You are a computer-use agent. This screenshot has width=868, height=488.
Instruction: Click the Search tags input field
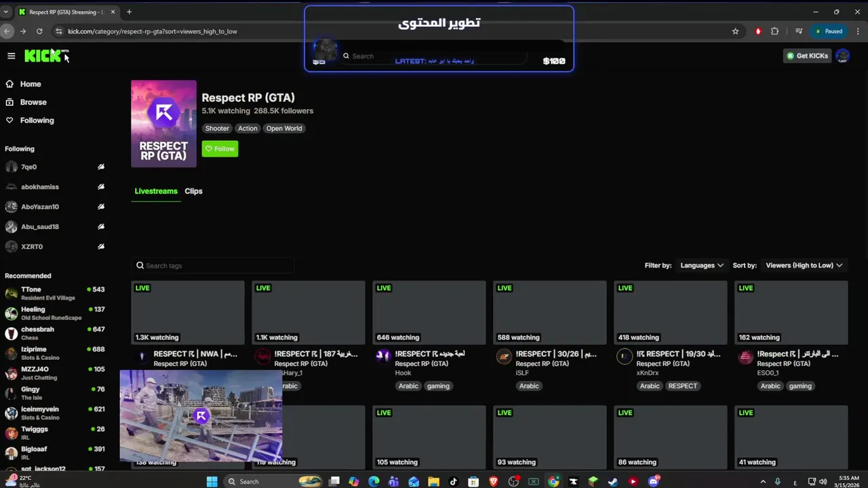click(212, 266)
